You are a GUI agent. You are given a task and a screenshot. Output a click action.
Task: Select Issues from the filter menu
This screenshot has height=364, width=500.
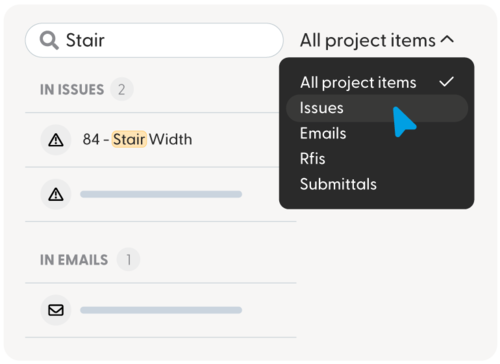(x=377, y=108)
